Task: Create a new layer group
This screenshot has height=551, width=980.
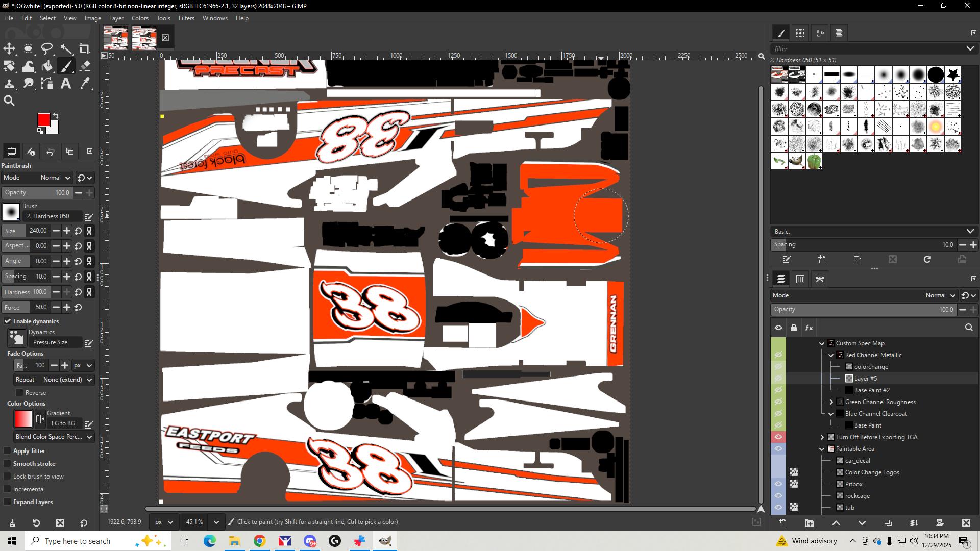Action: (810, 523)
